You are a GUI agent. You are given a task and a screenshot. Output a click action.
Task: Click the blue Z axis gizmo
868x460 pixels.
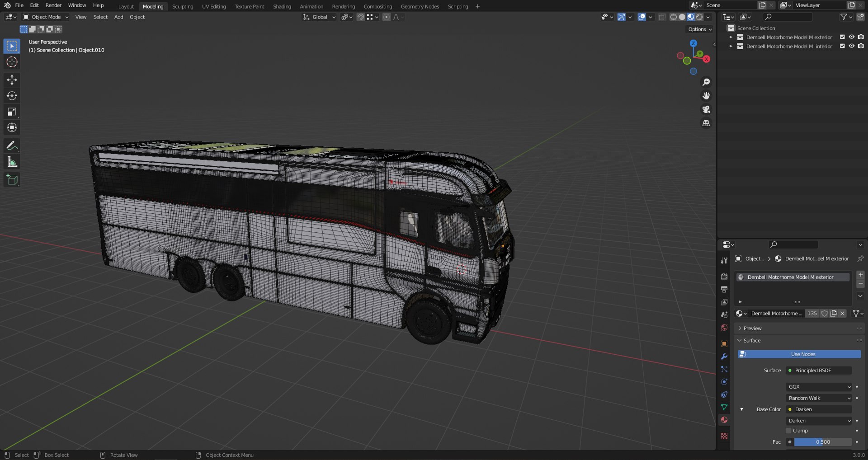(x=693, y=43)
